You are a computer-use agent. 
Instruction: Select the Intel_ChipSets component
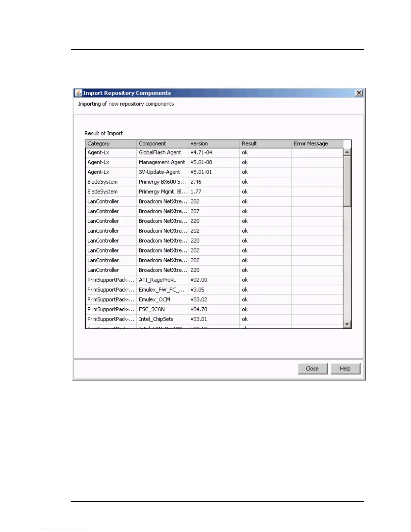tap(162, 319)
